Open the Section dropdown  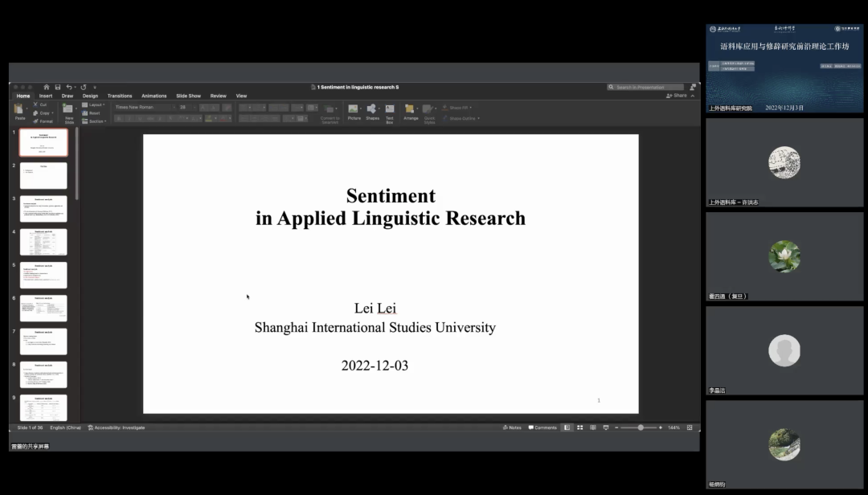click(x=94, y=121)
